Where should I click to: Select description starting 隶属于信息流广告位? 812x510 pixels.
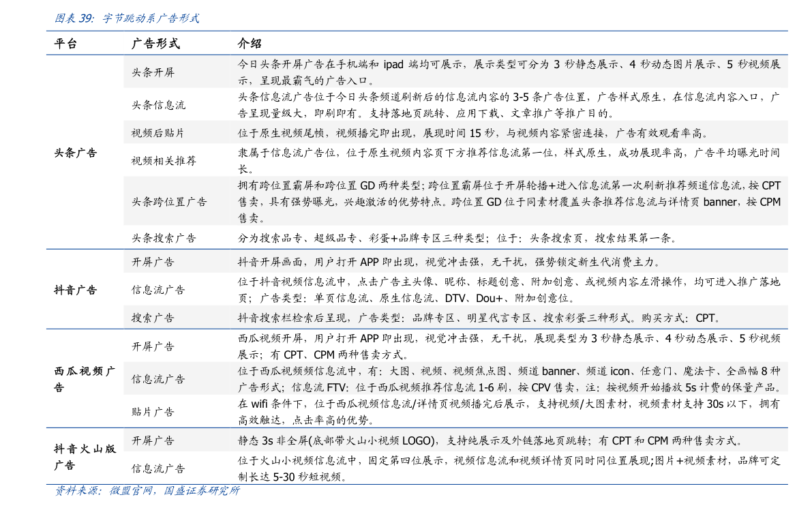tap(509, 161)
